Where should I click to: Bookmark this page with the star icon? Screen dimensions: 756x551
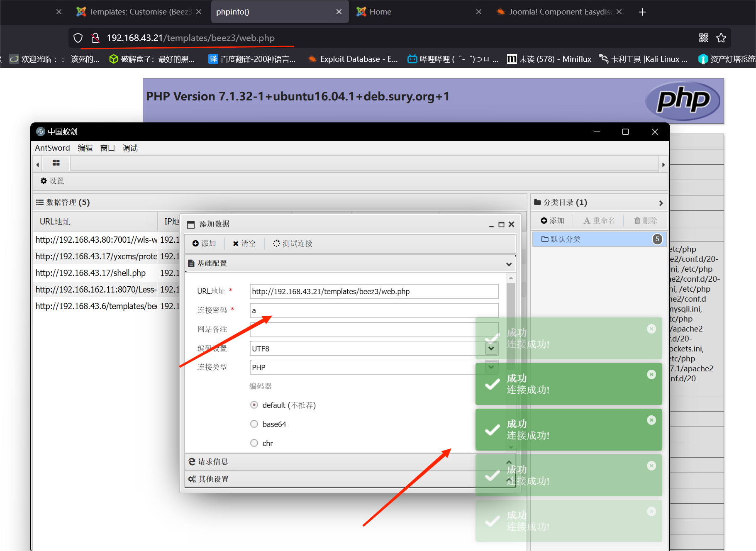721,38
